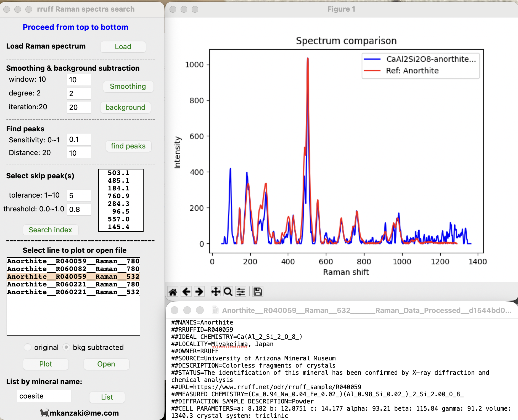518x420 pixels.
Task: Save the figure with floppy disk icon
Action: click(x=258, y=292)
